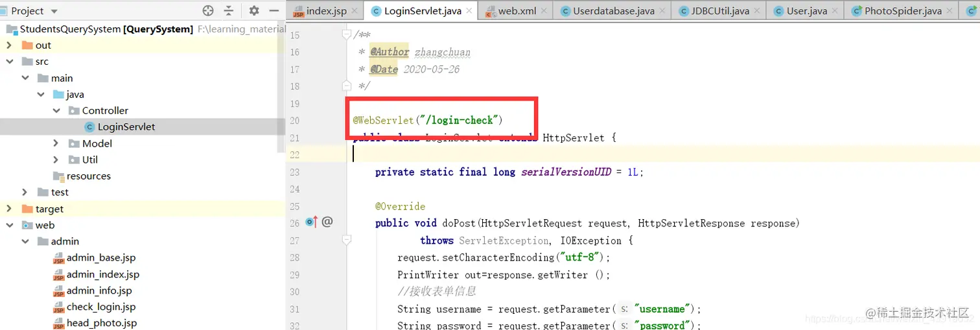Screen dimensions: 980x330
Task: Click the LoginServlet class icon in tree
Action: click(x=90, y=126)
